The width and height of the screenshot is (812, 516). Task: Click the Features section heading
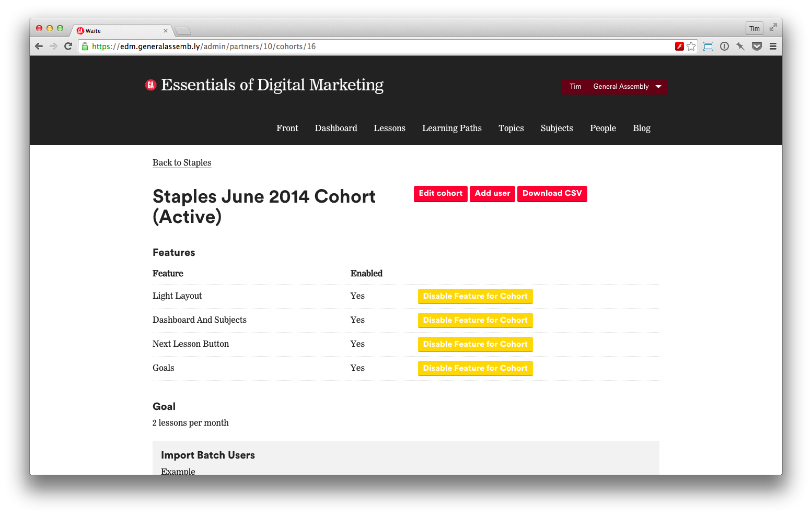click(173, 252)
